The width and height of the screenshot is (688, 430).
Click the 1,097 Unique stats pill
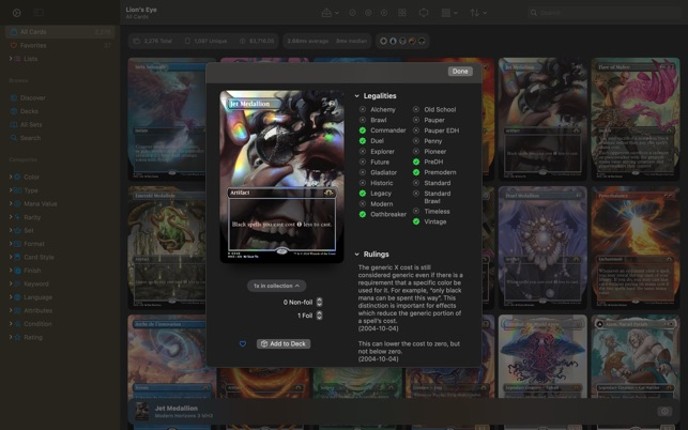(205, 41)
